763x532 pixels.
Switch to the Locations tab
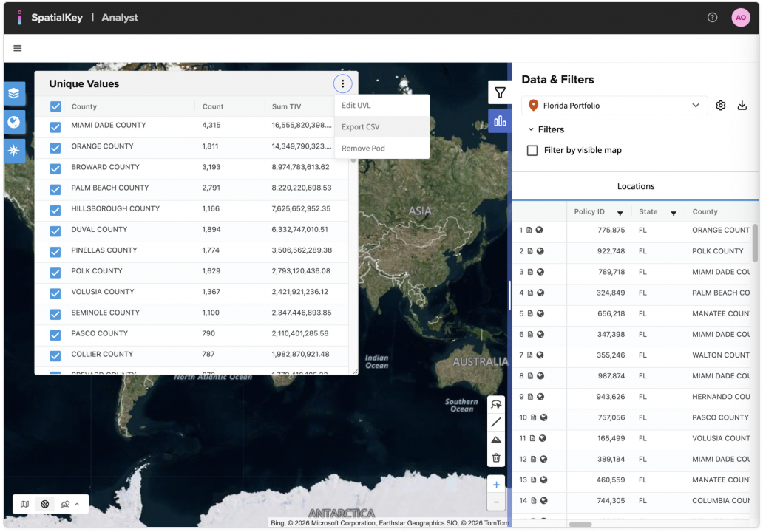636,187
